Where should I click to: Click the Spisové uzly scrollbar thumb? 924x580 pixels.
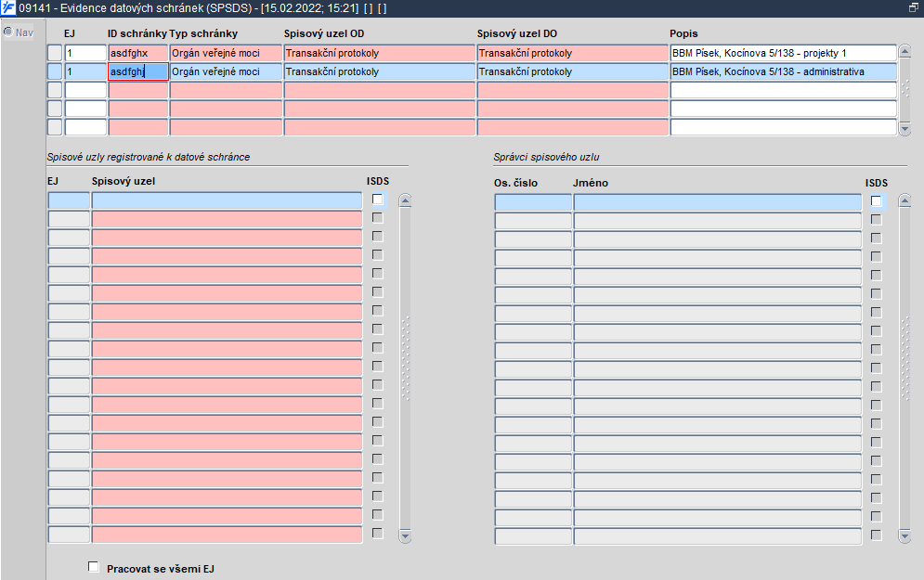point(405,359)
